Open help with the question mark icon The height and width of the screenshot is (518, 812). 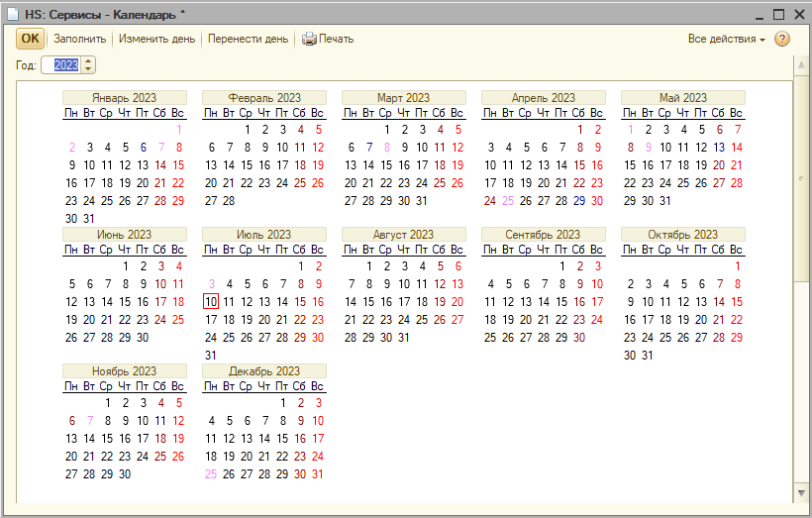[x=782, y=39]
